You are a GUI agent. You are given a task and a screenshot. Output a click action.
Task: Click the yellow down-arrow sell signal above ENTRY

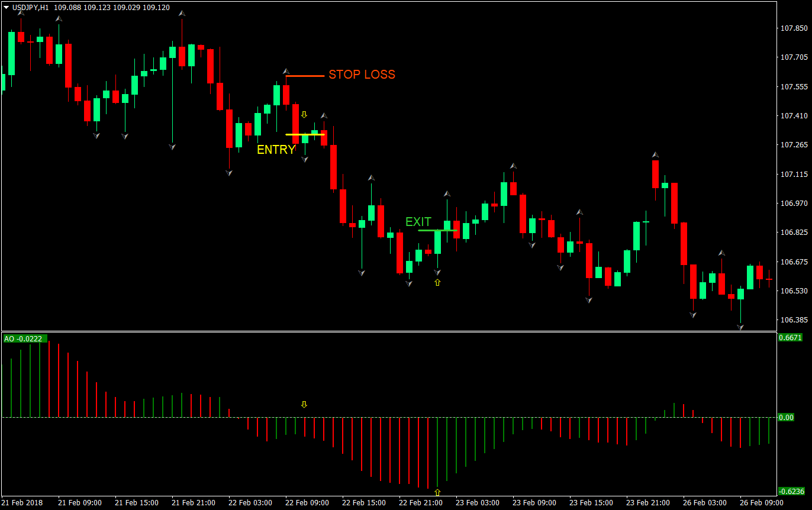coord(304,114)
